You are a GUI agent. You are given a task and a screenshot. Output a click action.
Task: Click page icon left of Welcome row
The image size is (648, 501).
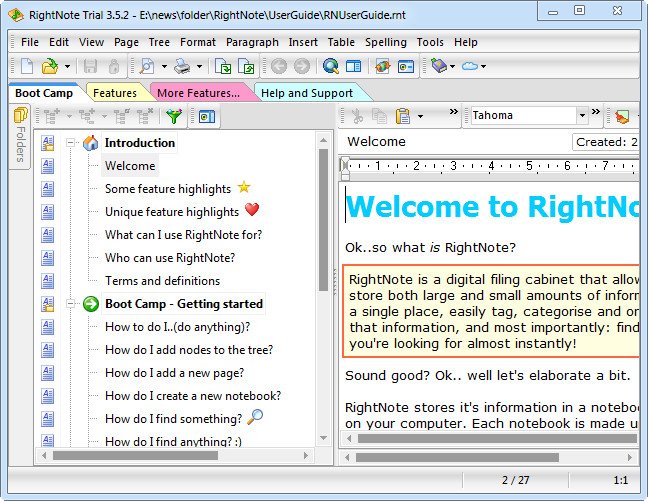(48, 166)
